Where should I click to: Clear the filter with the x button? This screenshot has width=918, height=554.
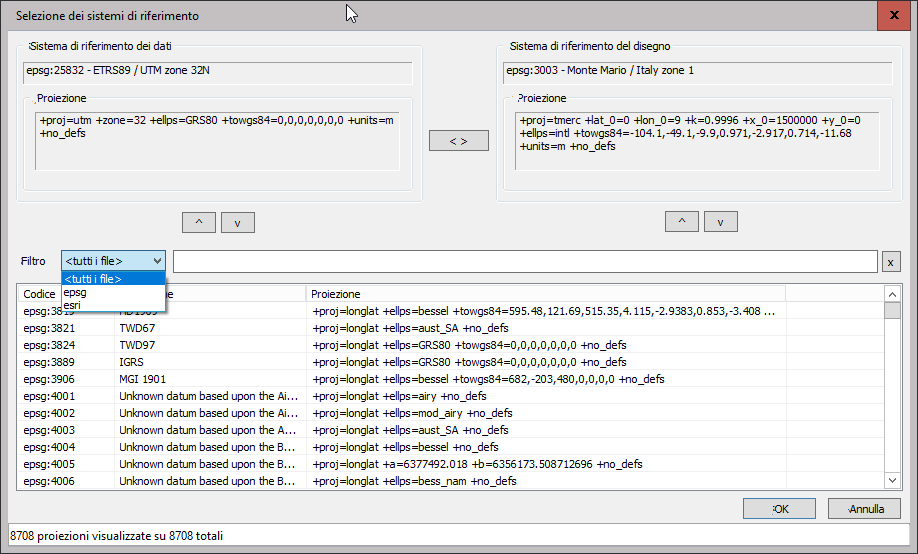click(891, 262)
